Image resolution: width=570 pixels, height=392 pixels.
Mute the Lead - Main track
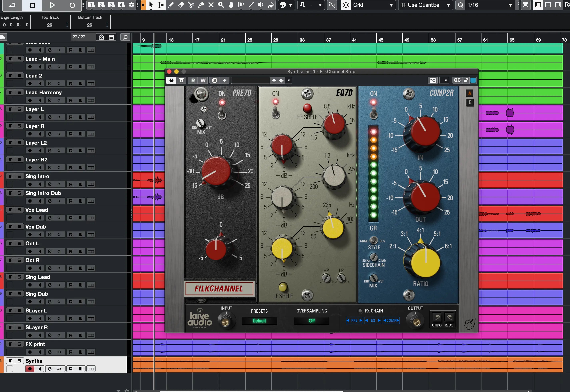click(11, 59)
